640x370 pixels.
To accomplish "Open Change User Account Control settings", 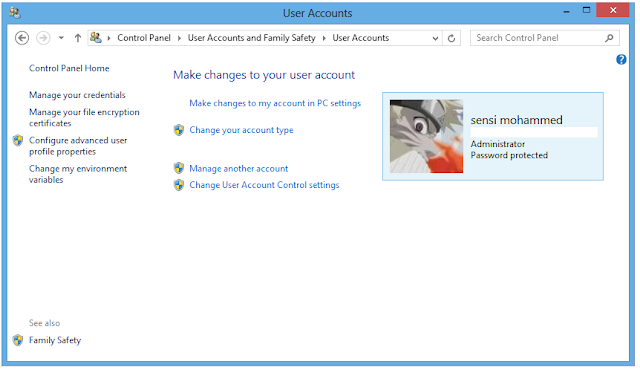I will click(x=264, y=185).
